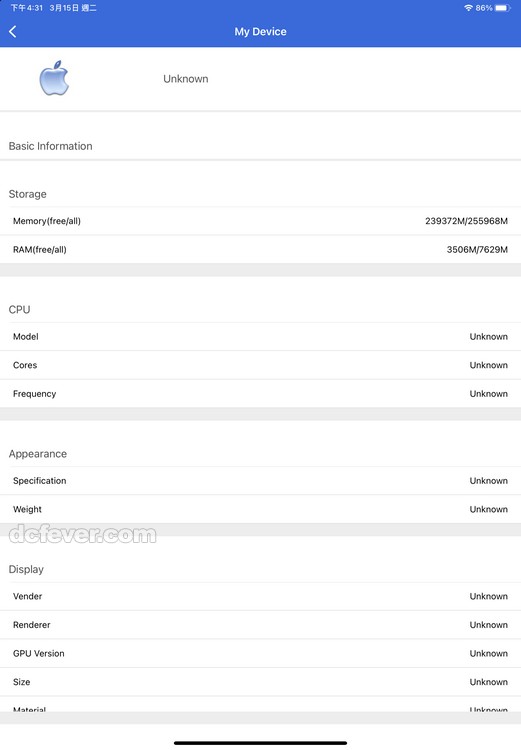Tap the status bar time display
Image resolution: width=521 pixels, height=750 pixels.
[x=27, y=8]
